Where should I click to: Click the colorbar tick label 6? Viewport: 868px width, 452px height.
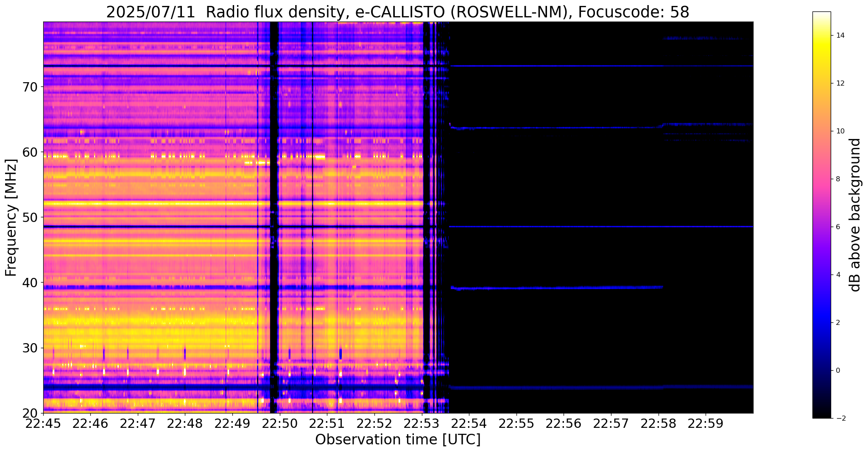[x=837, y=227]
